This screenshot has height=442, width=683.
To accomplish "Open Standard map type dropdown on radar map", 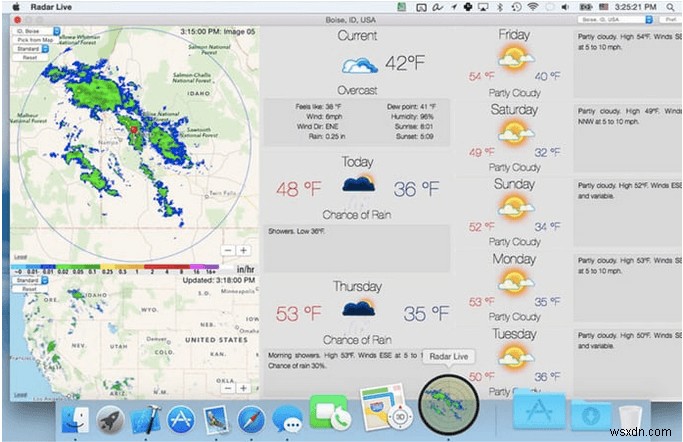I will tap(30, 49).
